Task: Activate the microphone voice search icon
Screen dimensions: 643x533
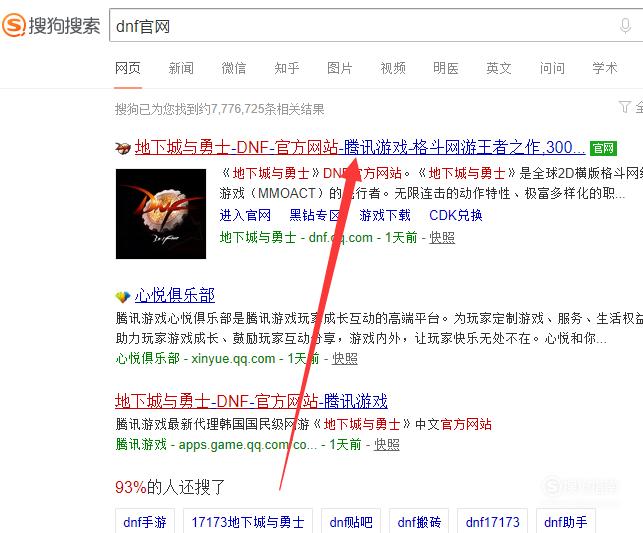Action: click(x=625, y=26)
